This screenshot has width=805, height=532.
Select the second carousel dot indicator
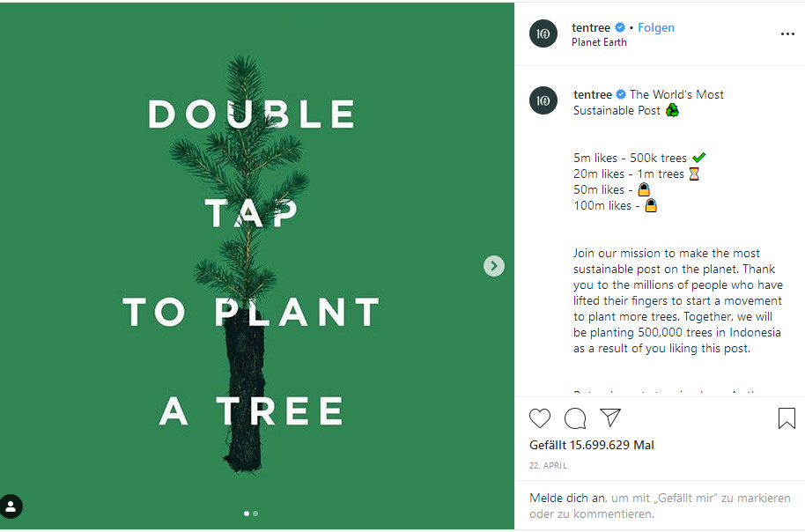coord(255,513)
